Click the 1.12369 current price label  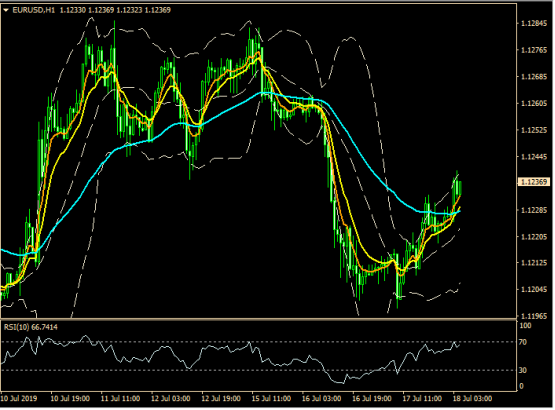[534, 182]
